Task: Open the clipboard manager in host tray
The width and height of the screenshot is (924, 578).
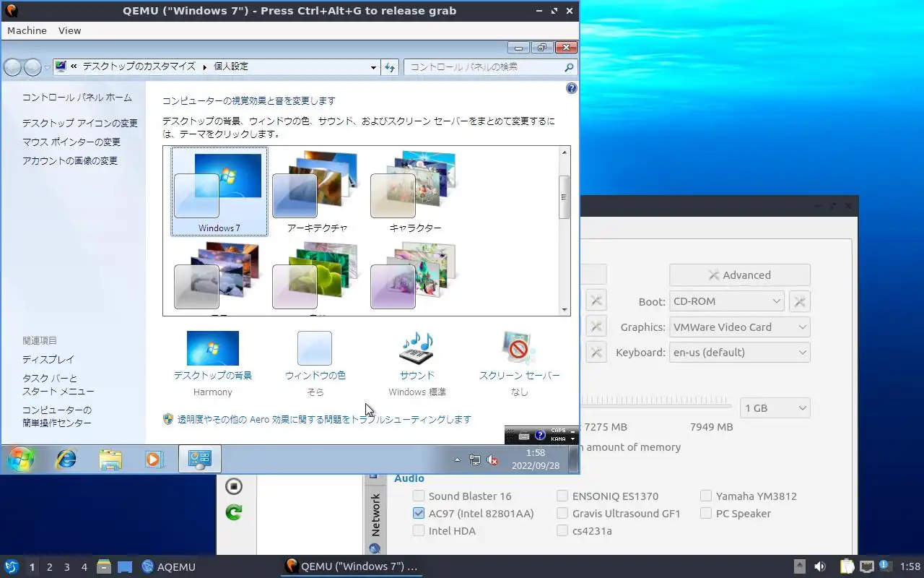Action: coord(847,566)
